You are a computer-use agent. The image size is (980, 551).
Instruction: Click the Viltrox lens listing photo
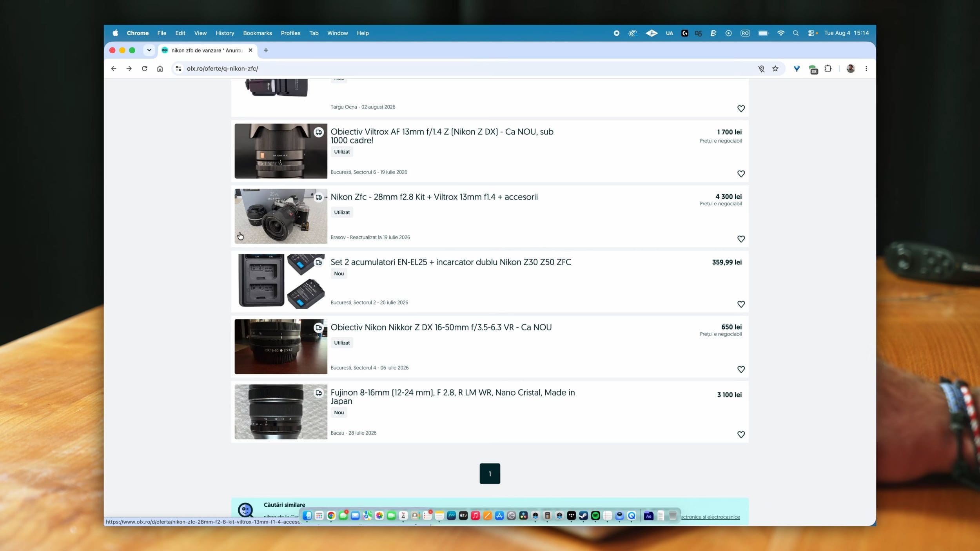[x=281, y=151]
